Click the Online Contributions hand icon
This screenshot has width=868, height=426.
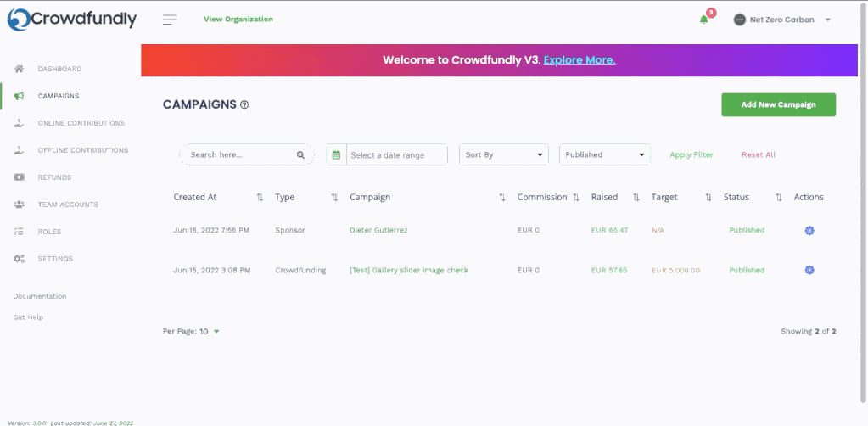click(x=19, y=123)
